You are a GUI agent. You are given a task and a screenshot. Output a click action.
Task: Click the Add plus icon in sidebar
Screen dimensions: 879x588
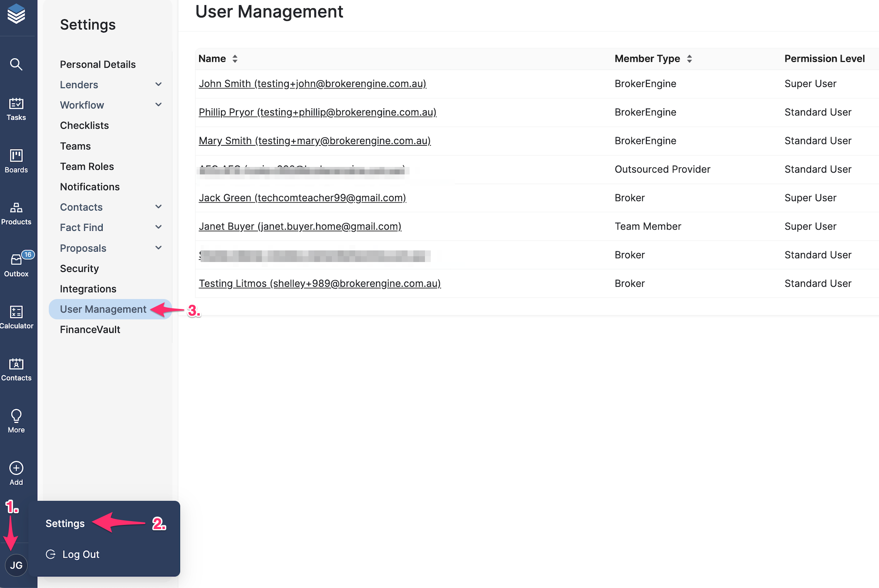coord(16,473)
